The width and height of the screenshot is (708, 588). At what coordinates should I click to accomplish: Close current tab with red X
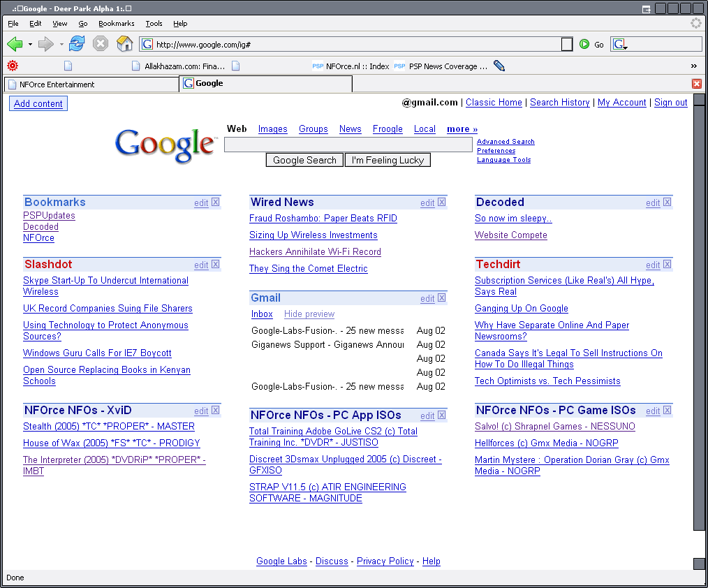[696, 84]
